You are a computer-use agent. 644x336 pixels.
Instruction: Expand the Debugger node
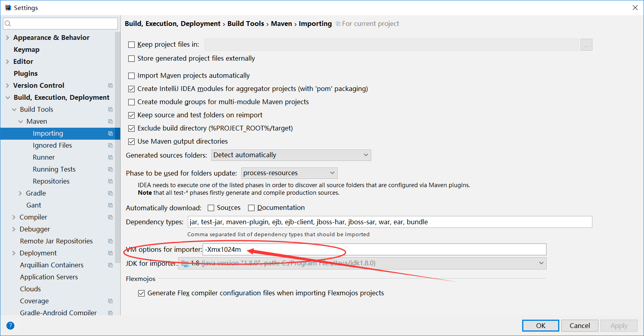pyautogui.click(x=14, y=229)
